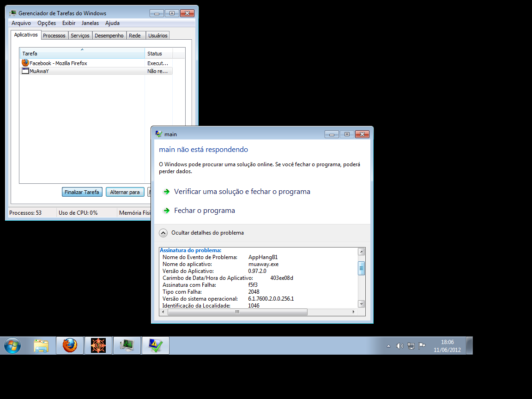Click the Action Center flag icon
The width and height of the screenshot is (532, 399).
pyautogui.click(x=422, y=346)
